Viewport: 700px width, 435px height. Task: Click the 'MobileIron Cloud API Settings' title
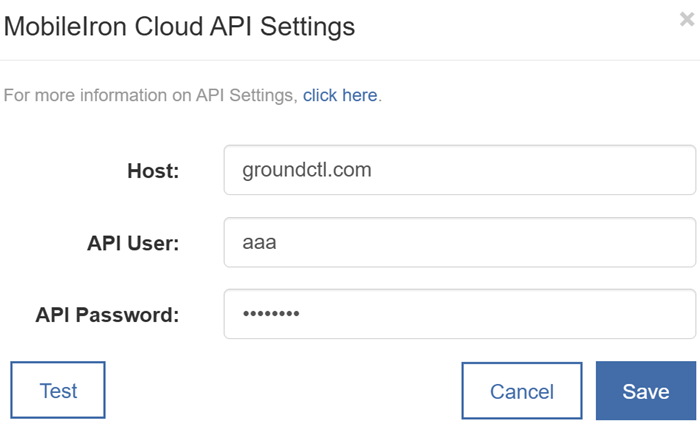point(179,27)
